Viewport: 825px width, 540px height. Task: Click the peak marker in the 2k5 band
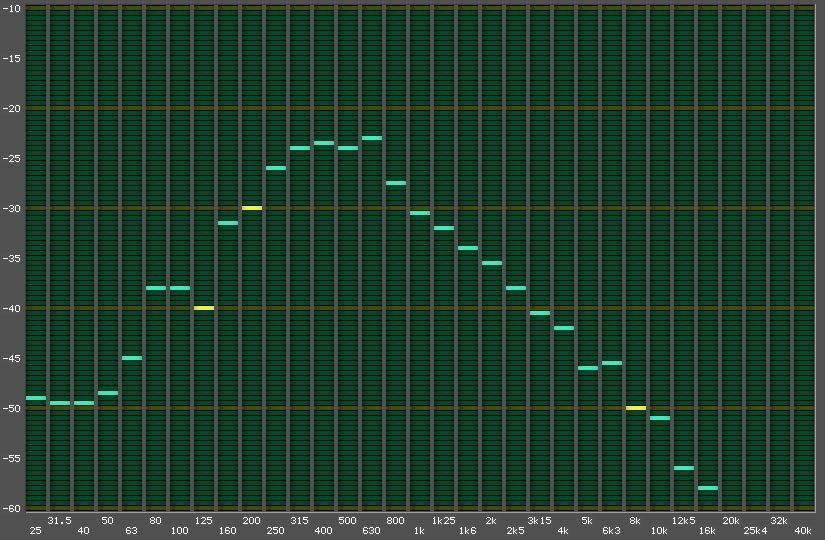(x=516, y=288)
